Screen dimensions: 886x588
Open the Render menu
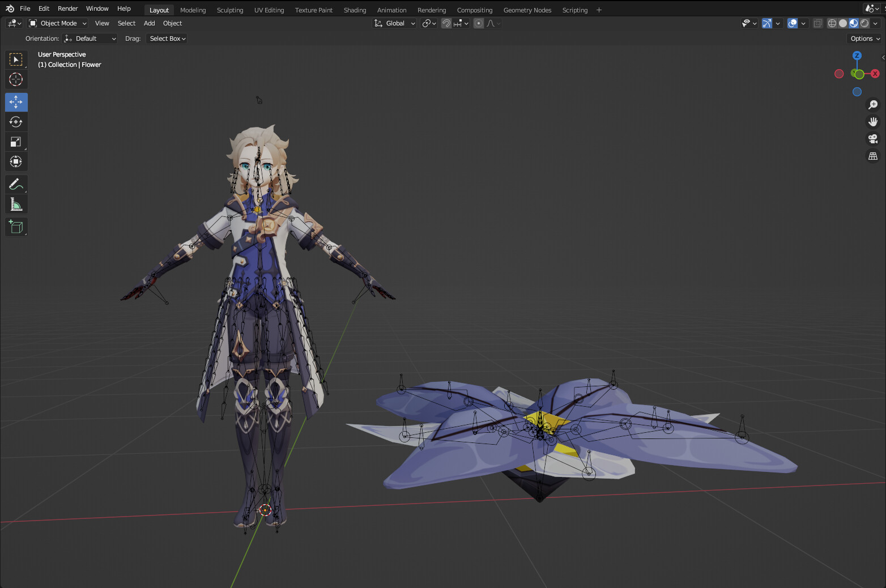coord(67,8)
